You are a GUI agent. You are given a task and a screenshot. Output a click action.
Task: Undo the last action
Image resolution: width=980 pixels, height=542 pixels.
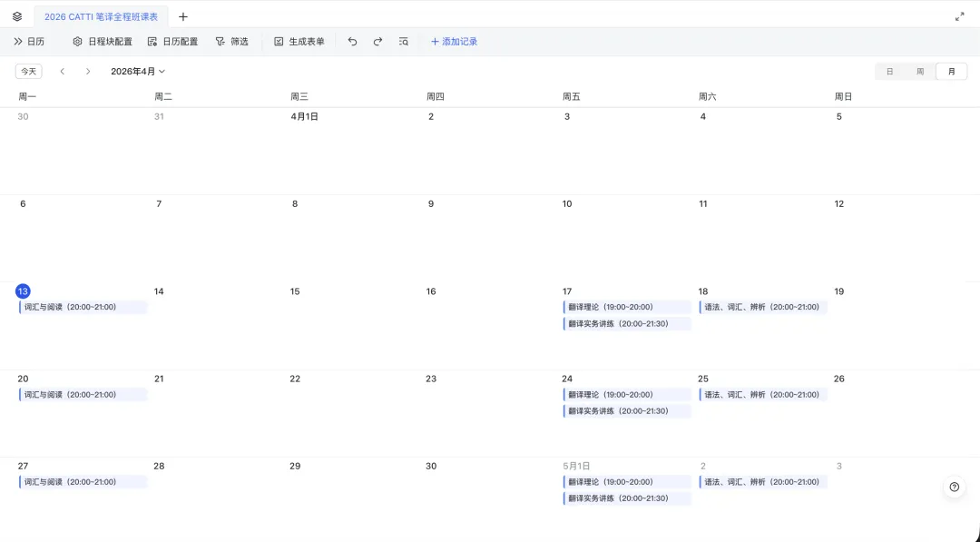[x=352, y=42]
